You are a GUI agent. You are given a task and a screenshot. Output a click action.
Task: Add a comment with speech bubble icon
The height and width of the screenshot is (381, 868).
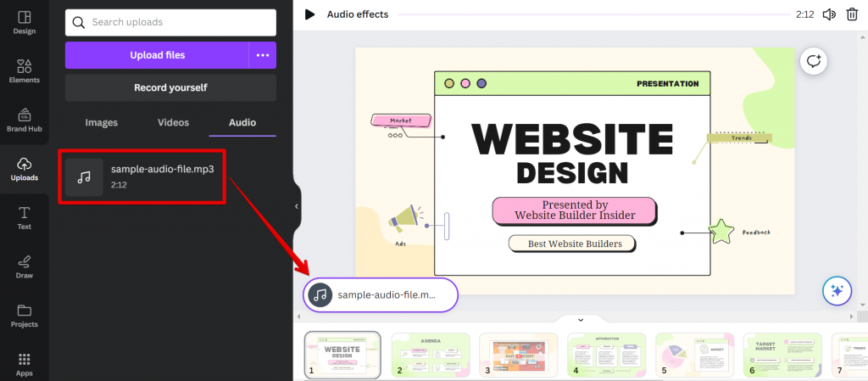tap(814, 61)
